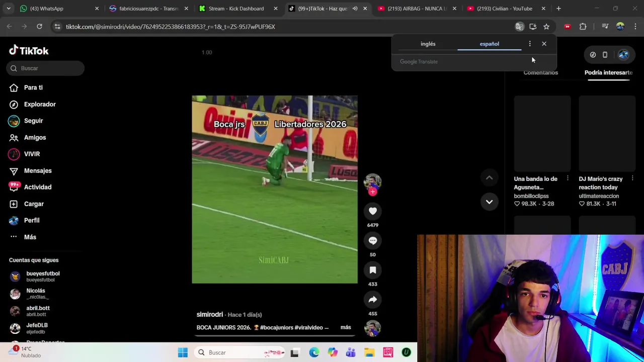Open the Chrome extensions puzzle icon
Screen dimensions: 644x362
click(x=583, y=27)
